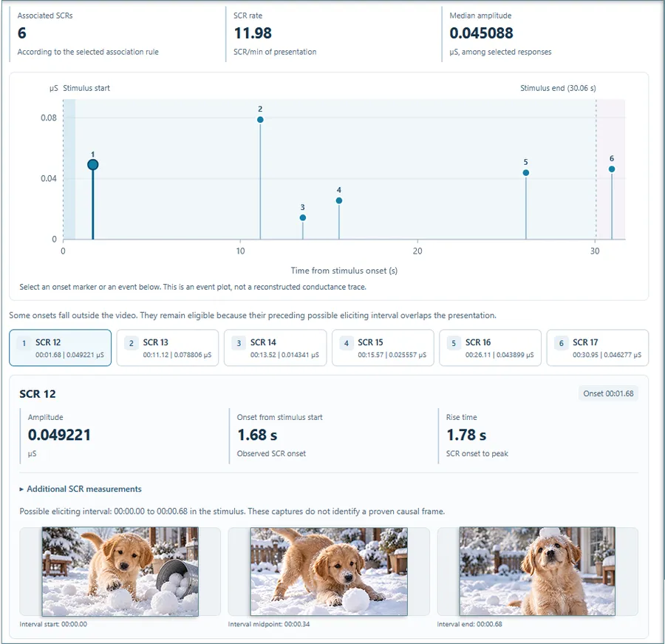Click the 'µS, among selected responses' caption

coord(500,52)
